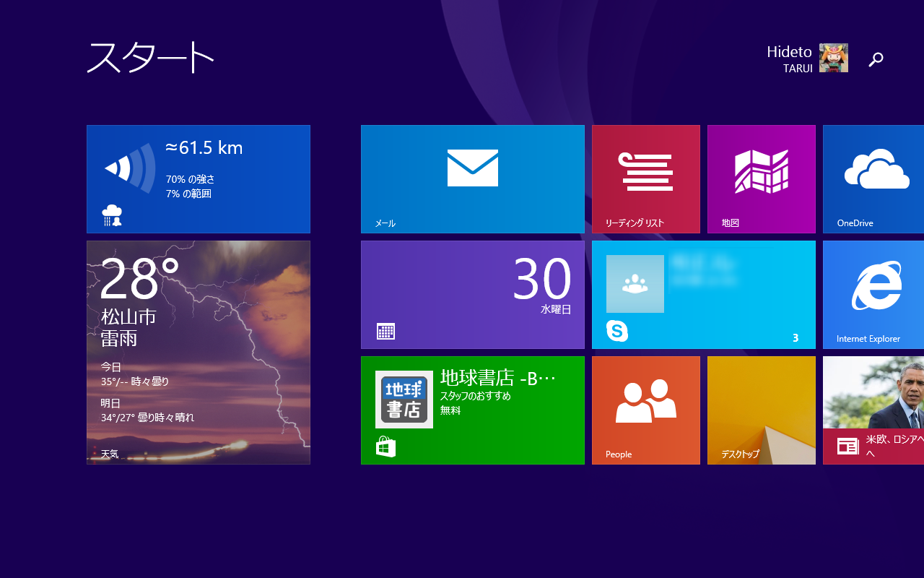Screen dimensions: 924x578
Task: Click the '70% の強さ' text
Action: [191, 179]
